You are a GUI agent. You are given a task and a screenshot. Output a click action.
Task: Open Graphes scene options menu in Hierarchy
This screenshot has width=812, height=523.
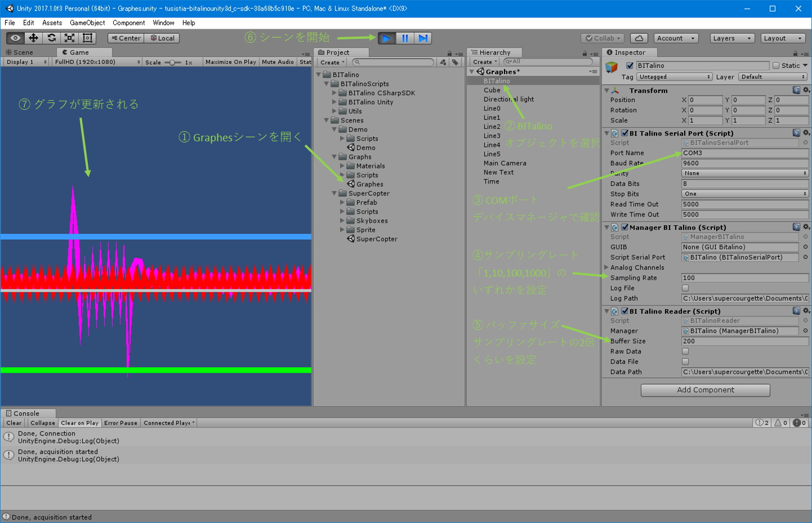(x=593, y=72)
